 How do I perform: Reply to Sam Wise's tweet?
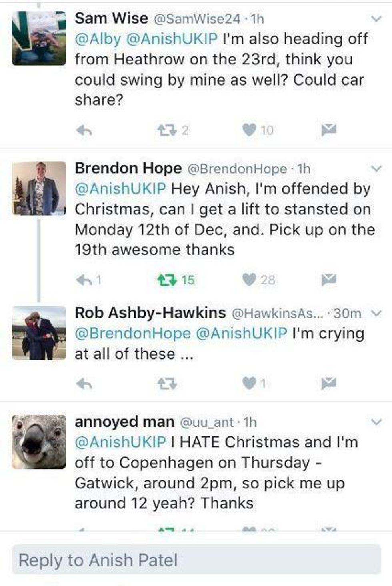click(84, 130)
